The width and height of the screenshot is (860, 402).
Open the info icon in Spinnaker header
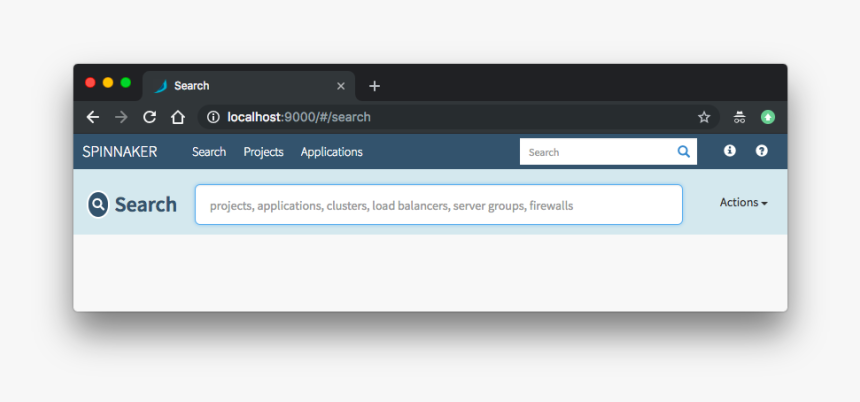click(730, 151)
